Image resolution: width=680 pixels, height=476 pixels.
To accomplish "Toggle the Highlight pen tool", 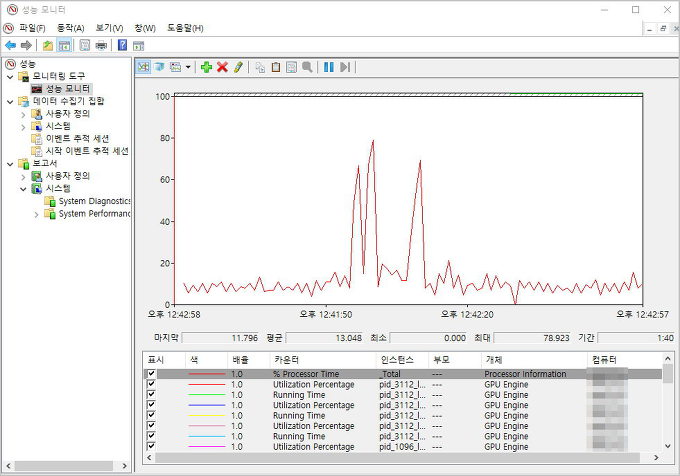I will [238, 67].
